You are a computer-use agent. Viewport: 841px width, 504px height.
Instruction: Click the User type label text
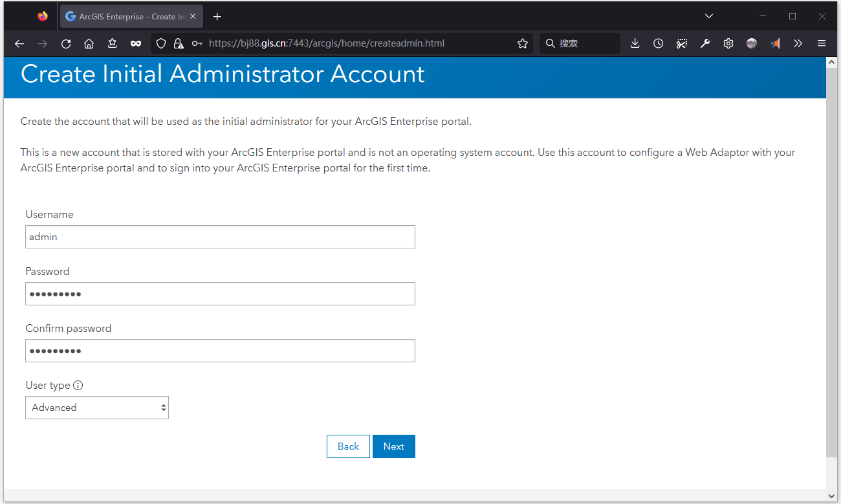click(48, 386)
